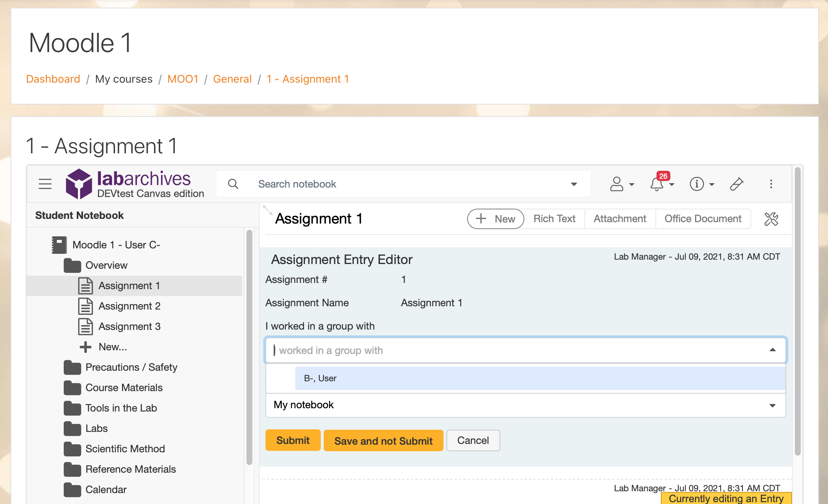
Task: Click the Precautions / Safety folder icon
Action: [72, 367]
